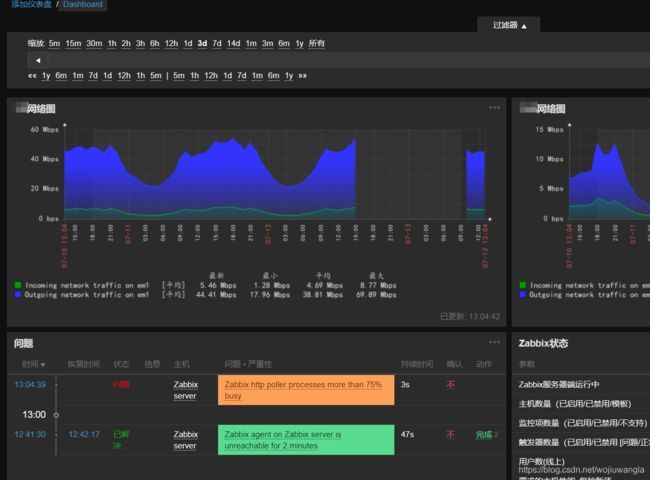Click the 13:04:39 problem time link

(30, 385)
